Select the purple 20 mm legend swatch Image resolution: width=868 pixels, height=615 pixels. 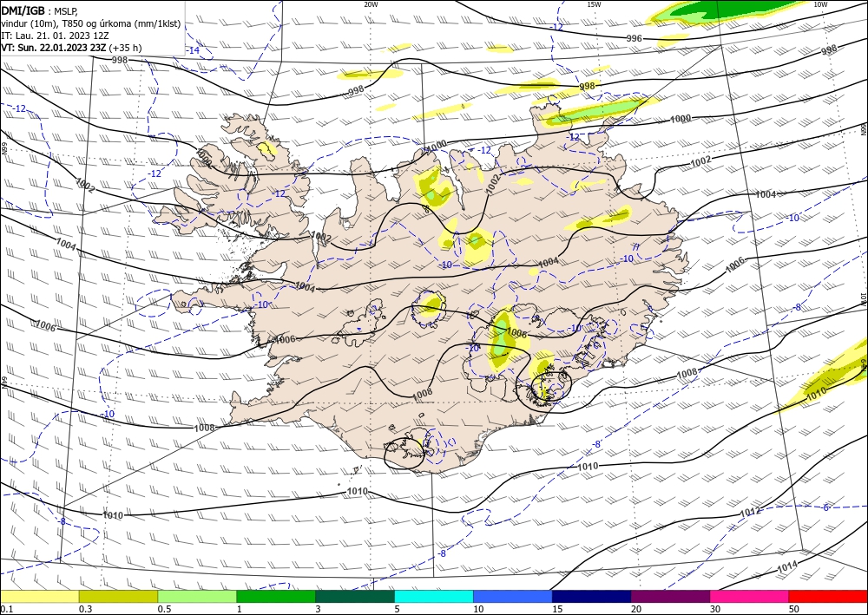tap(670, 596)
